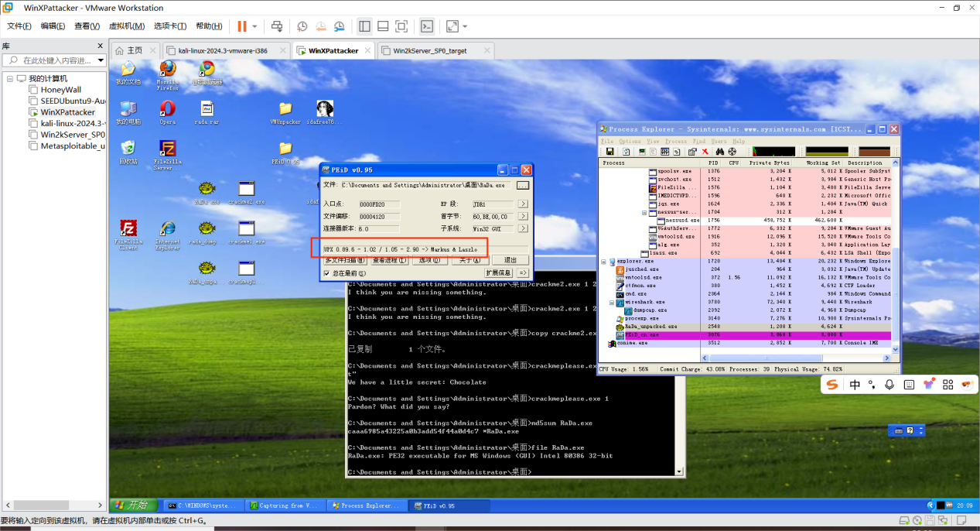Select crackme2.exe desktop file
This screenshot has width=980, height=531.
tap(247, 192)
